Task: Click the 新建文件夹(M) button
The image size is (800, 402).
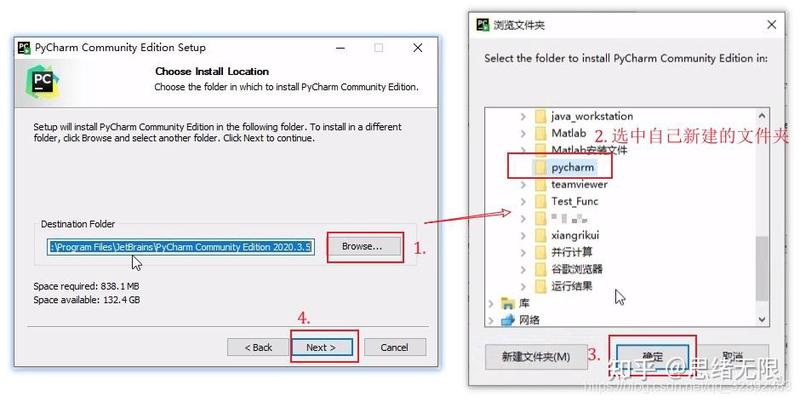Action: (536, 357)
